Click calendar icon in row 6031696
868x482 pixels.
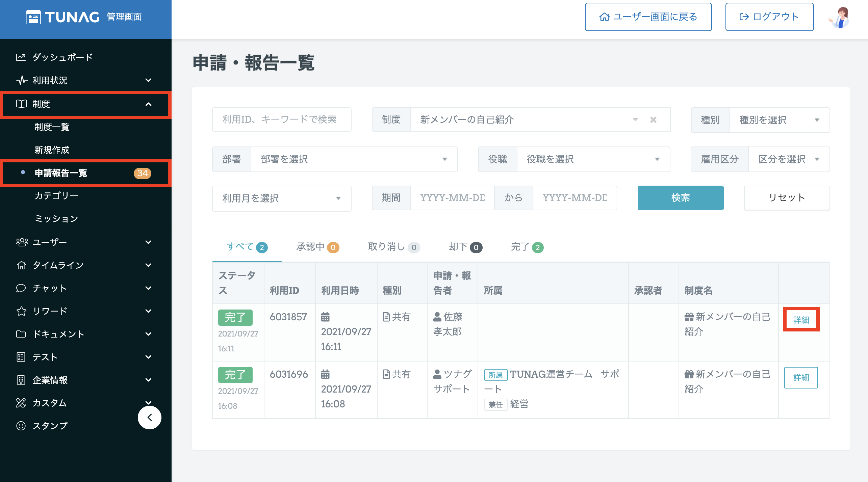point(325,374)
